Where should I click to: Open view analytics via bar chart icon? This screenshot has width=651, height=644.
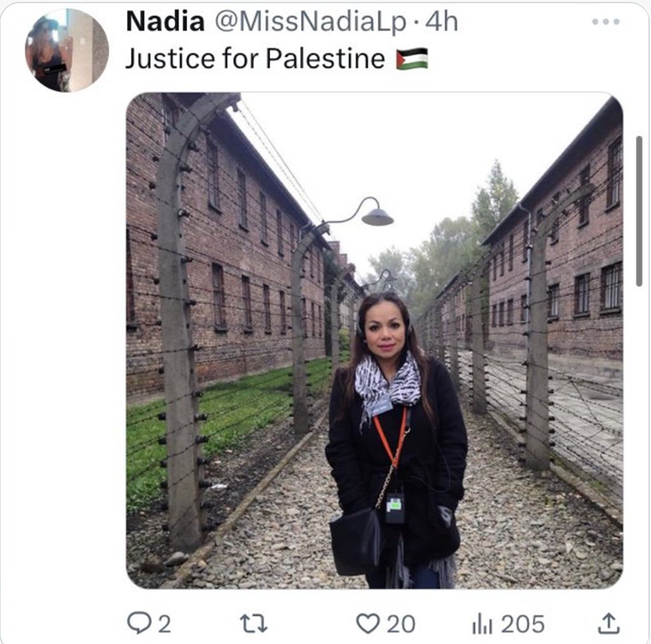482,624
